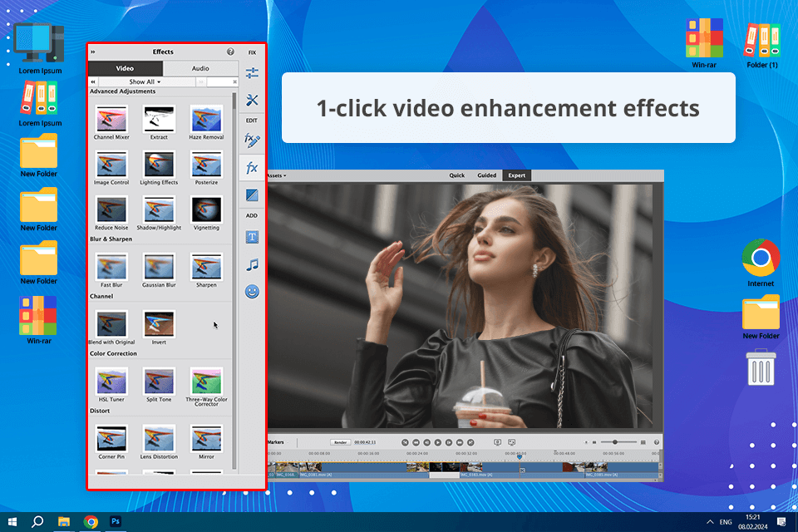Open Chrome from the taskbar

point(91,522)
